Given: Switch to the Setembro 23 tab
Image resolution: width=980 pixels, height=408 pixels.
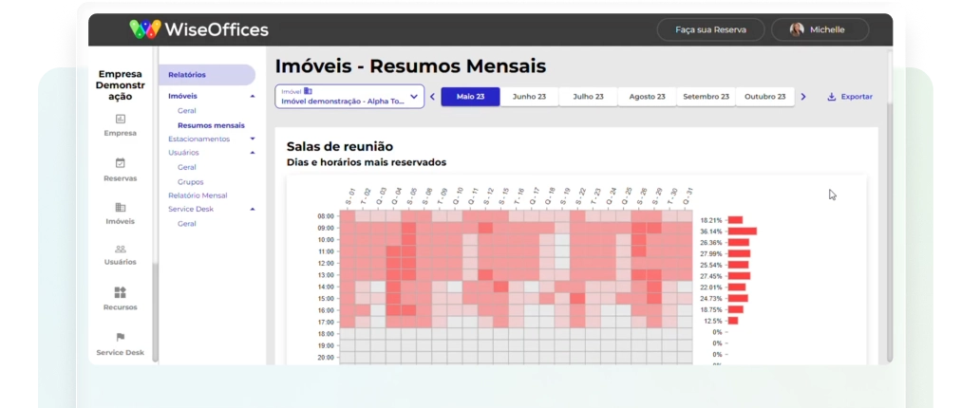Looking at the screenshot, I should pos(707,97).
